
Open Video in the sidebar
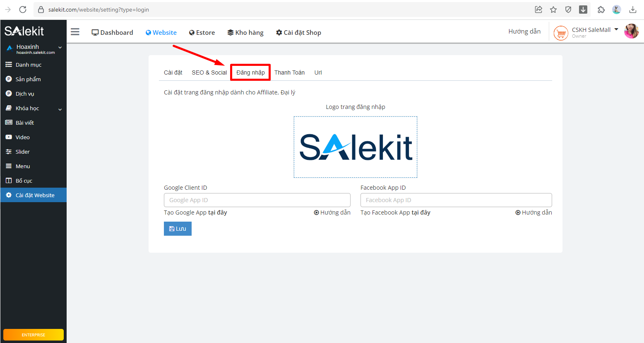tap(33, 137)
